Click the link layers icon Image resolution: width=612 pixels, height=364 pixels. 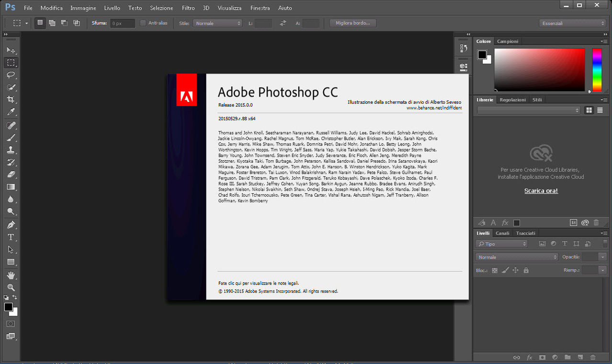pyautogui.click(x=516, y=357)
